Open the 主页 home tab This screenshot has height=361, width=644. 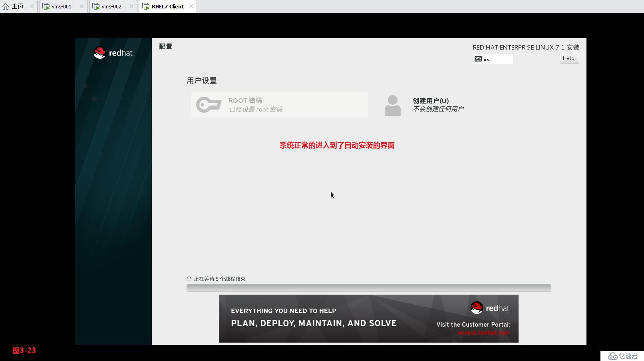pos(18,6)
